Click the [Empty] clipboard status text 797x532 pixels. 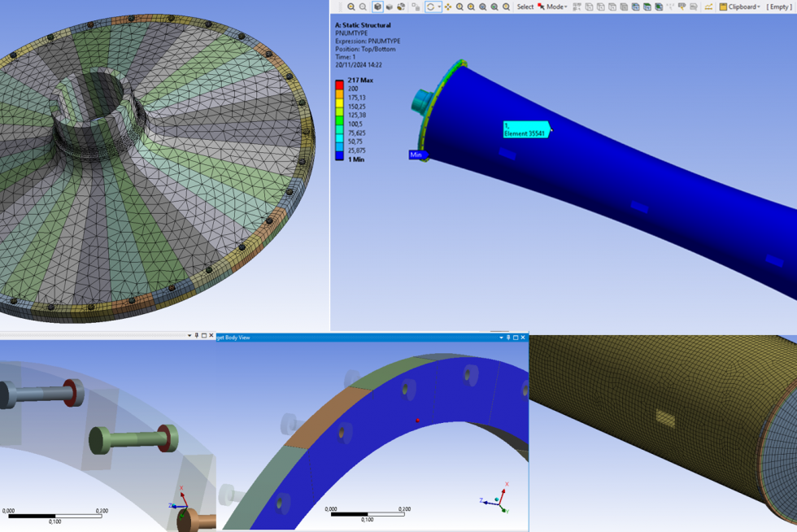(x=779, y=7)
